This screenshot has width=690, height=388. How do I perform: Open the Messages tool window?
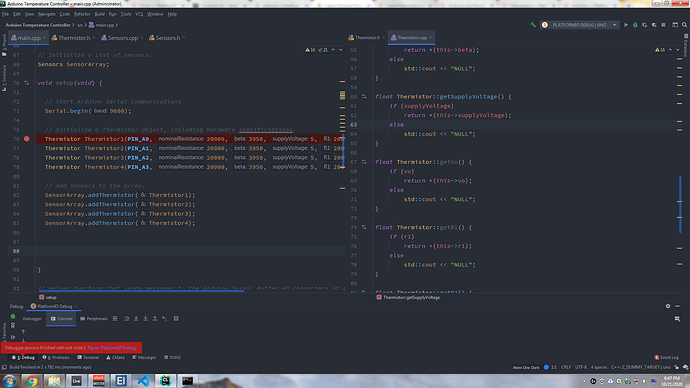click(x=144, y=358)
